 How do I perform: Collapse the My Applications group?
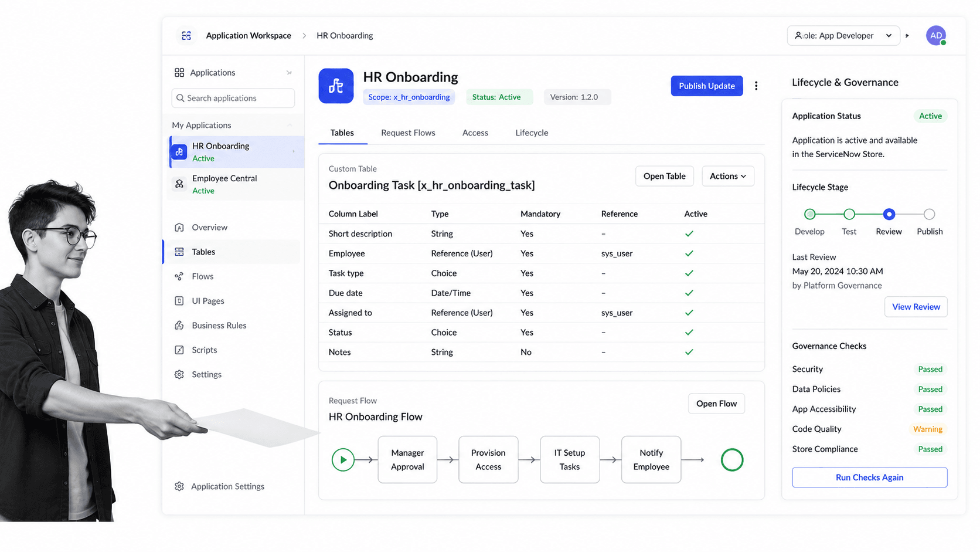pos(290,125)
